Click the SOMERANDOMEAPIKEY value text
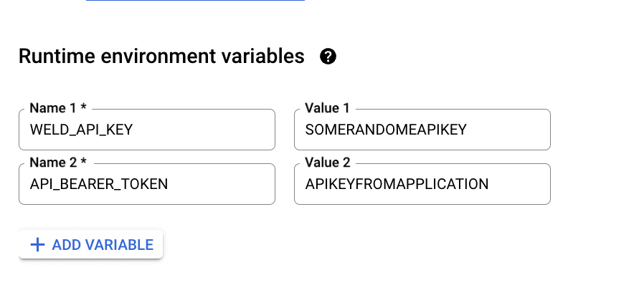Image resolution: width=644 pixels, height=295 pixels. coord(386,130)
